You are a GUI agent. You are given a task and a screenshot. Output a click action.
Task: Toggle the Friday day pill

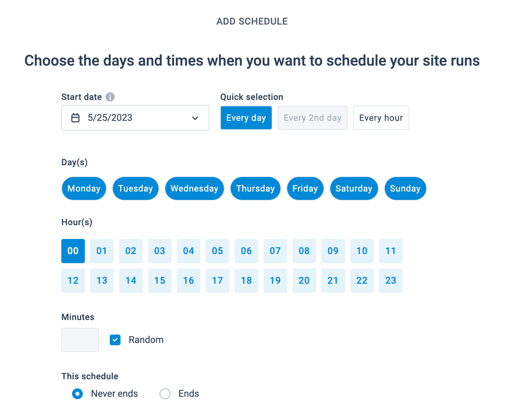pos(305,188)
